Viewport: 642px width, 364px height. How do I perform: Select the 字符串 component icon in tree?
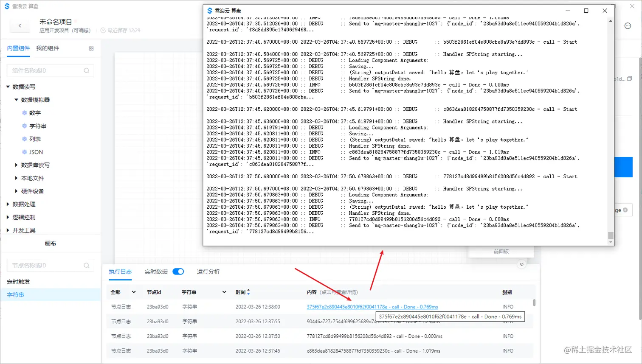tap(25, 126)
